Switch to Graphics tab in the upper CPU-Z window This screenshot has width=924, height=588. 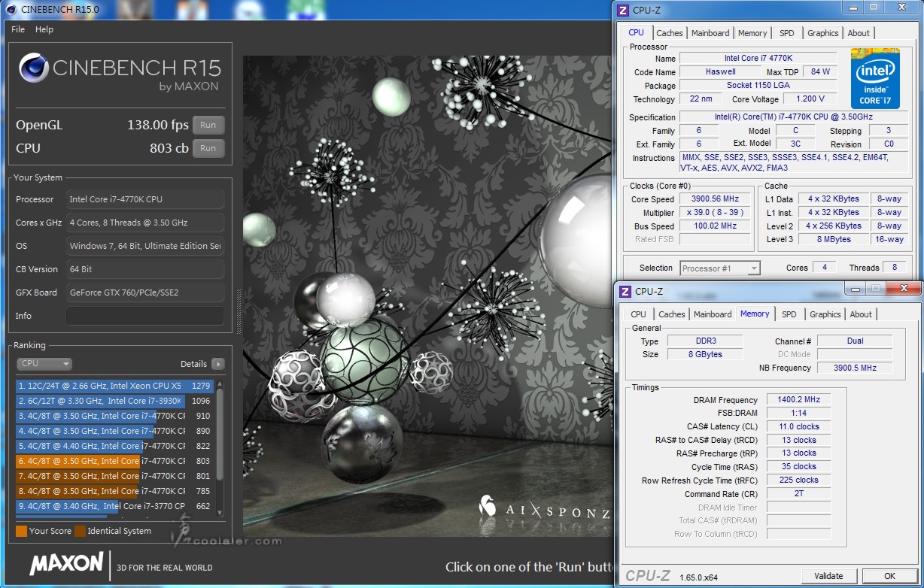click(x=822, y=33)
